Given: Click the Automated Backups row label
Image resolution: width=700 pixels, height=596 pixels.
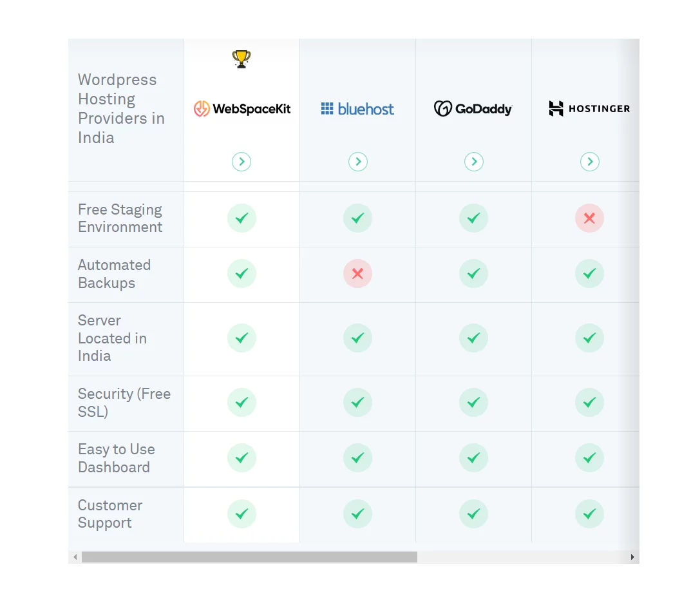Looking at the screenshot, I should tap(114, 274).
